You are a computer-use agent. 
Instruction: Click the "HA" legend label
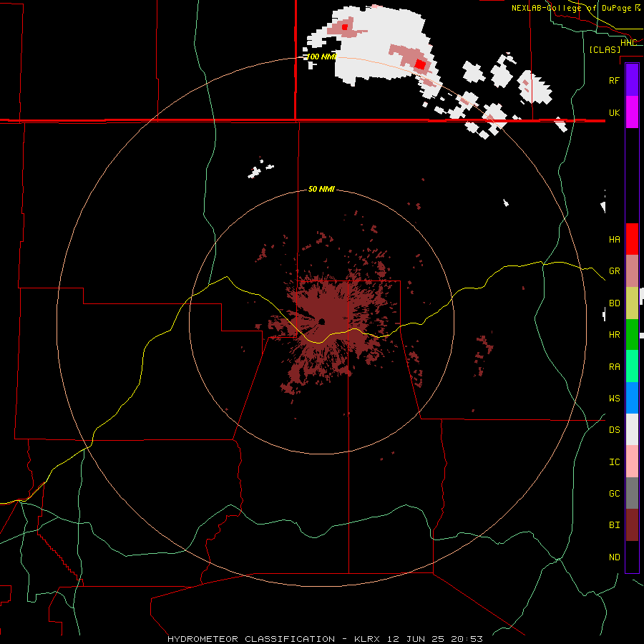(614, 239)
